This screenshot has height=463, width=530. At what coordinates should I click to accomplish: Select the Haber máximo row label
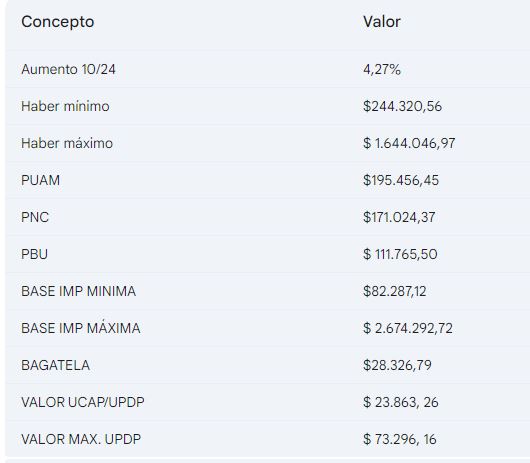point(67,143)
